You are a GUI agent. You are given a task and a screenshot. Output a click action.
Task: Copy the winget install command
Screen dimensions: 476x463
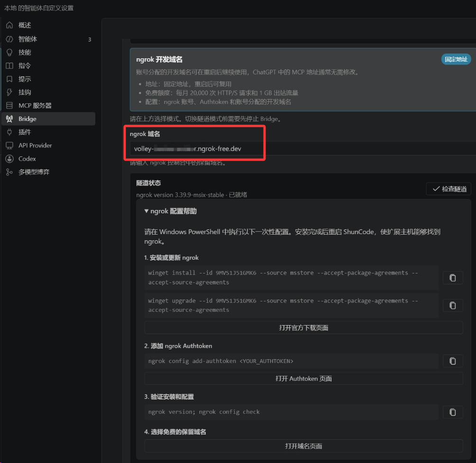click(x=453, y=278)
